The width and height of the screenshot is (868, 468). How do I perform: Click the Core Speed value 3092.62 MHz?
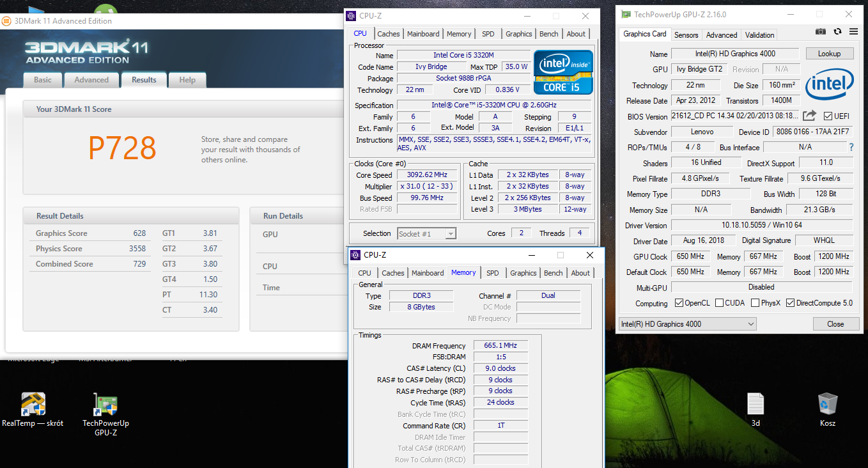[428, 175]
